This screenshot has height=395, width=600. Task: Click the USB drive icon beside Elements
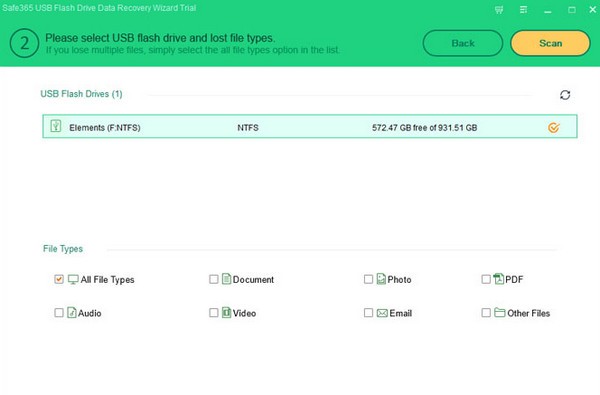click(x=56, y=126)
